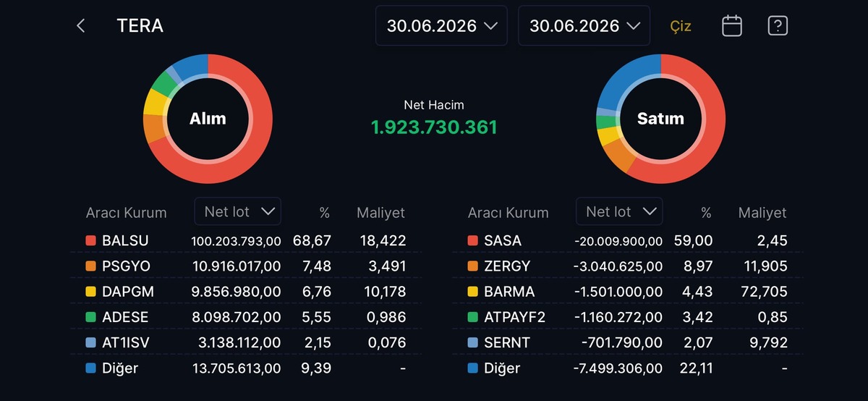Go back using the left arrow icon
This screenshot has height=401, width=868.
point(81,26)
